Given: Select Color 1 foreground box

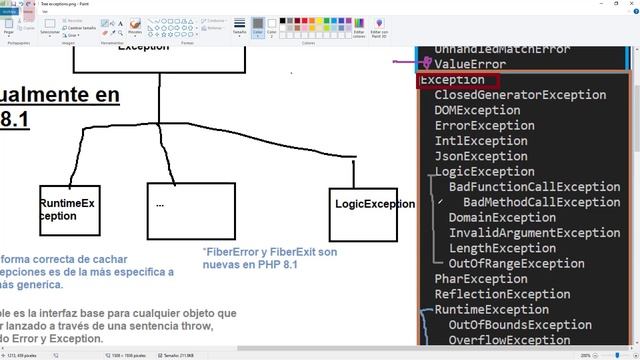Looking at the screenshot, I should [258, 28].
